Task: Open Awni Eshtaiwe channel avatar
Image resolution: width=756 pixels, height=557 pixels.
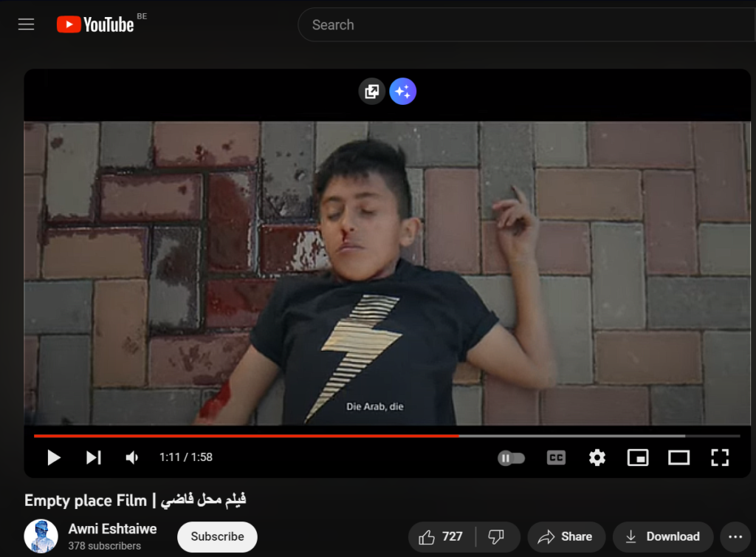Action: coord(41,536)
